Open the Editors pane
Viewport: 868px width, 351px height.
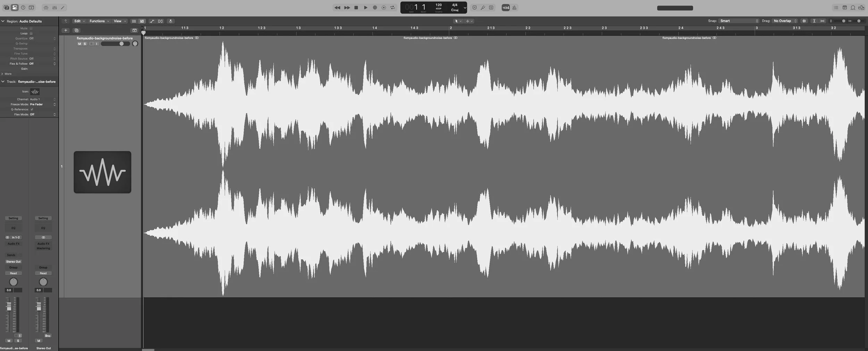coord(63,8)
